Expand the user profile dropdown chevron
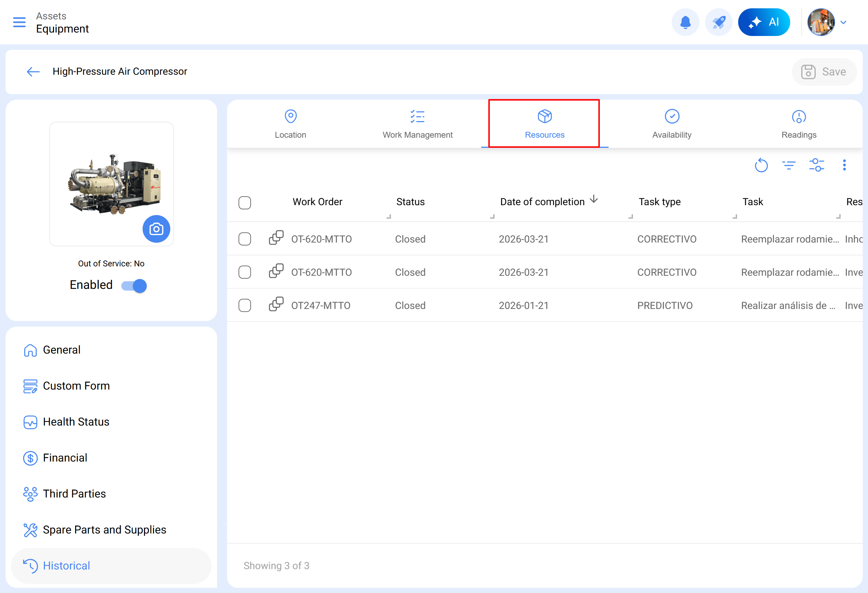The height and width of the screenshot is (593, 868). pyautogui.click(x=843, y=22)
